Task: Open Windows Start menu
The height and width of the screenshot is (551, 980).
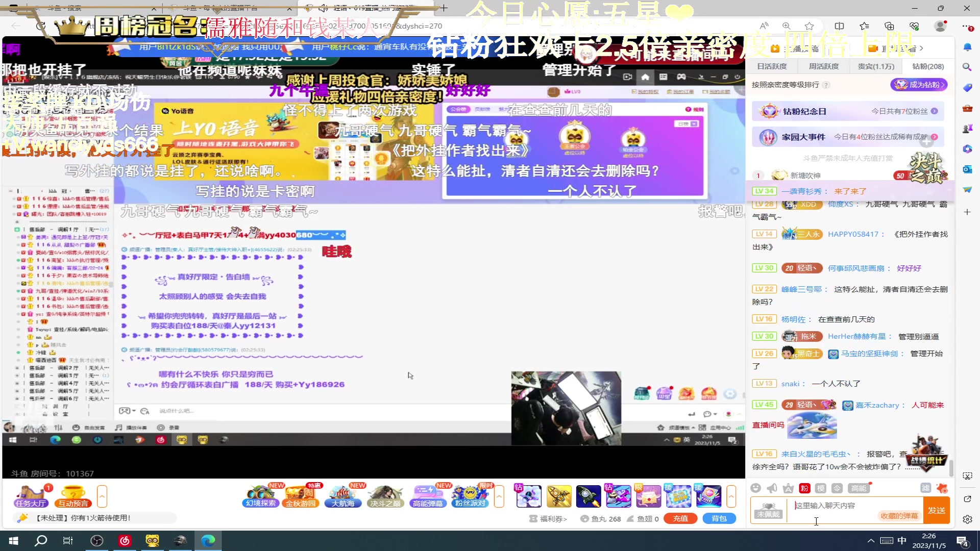Action: [x=14, y=541]
